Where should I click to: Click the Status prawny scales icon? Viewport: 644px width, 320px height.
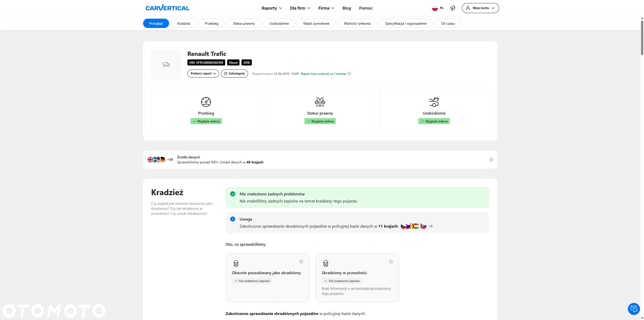320,102
